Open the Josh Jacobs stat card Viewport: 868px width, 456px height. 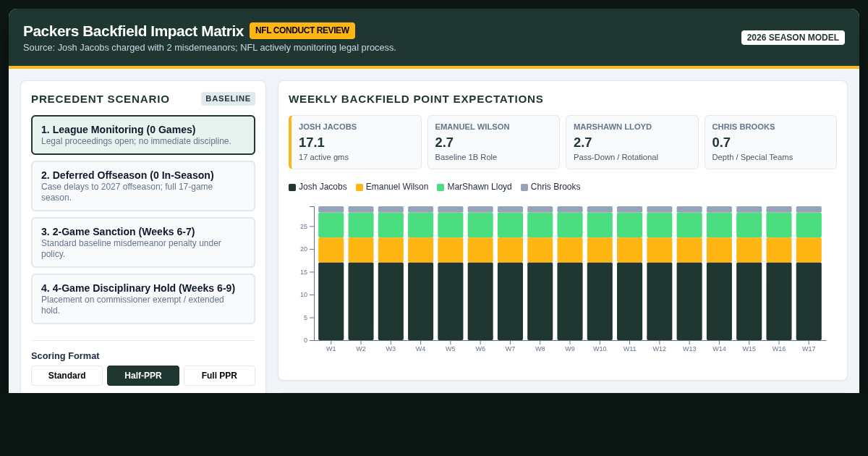coord(355,143)
